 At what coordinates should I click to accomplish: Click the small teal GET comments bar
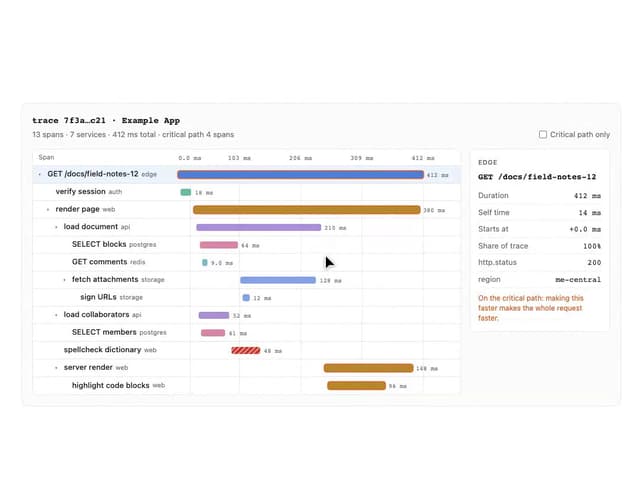[x=205, y=262]
